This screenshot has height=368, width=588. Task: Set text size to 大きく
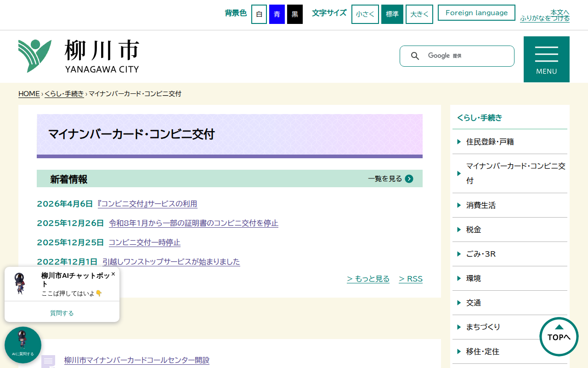(x=419, y=14)
